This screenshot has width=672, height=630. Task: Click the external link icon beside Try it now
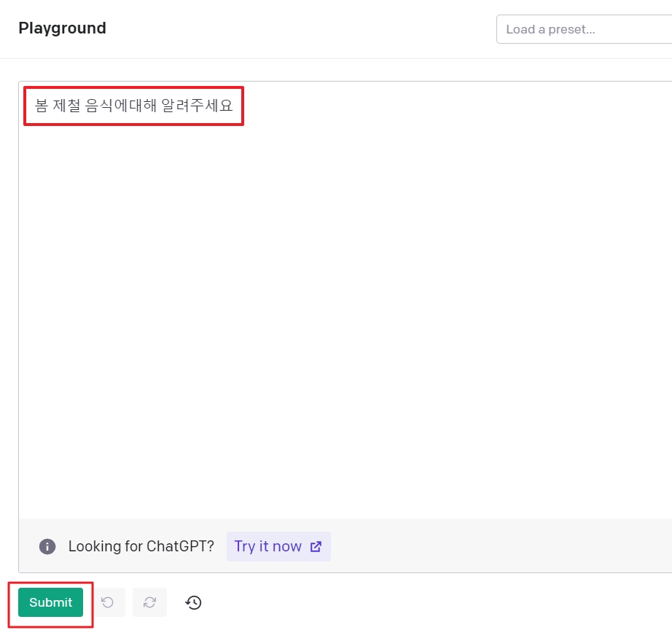(316, 546)
